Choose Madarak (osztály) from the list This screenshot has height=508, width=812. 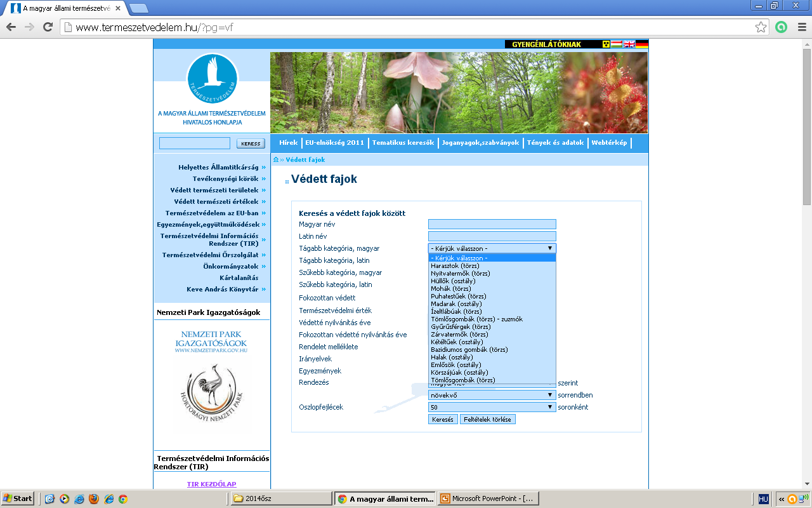point(492,304)
